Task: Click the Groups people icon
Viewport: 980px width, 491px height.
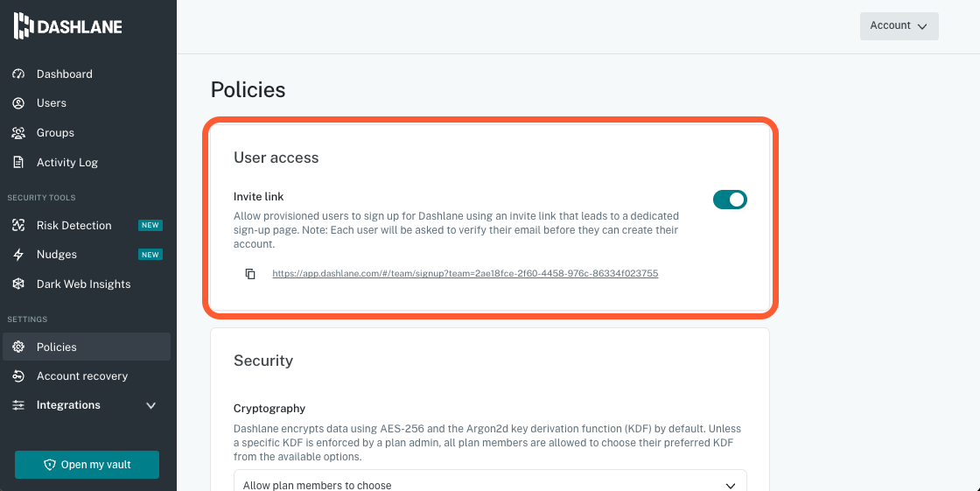Action: pos(18,133)
